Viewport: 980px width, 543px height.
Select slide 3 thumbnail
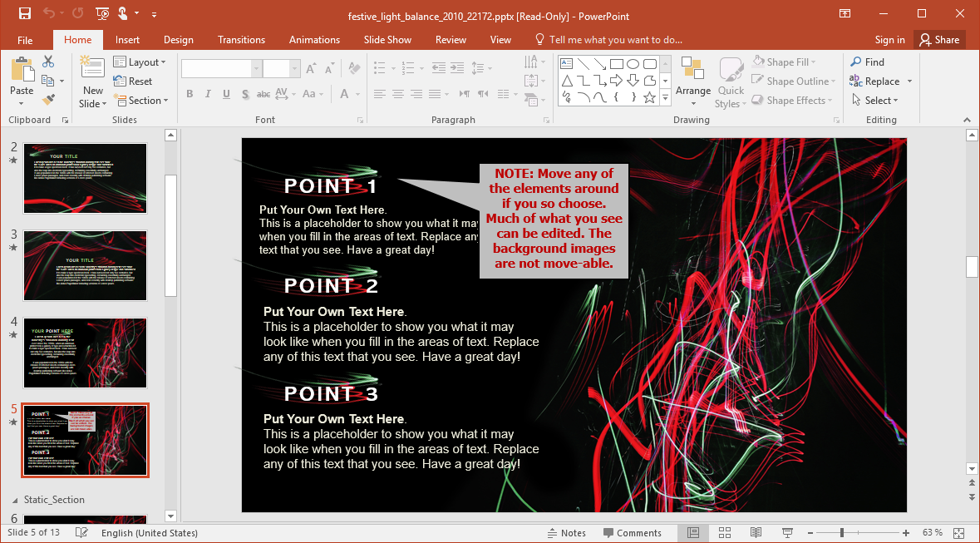coord(85,266)
